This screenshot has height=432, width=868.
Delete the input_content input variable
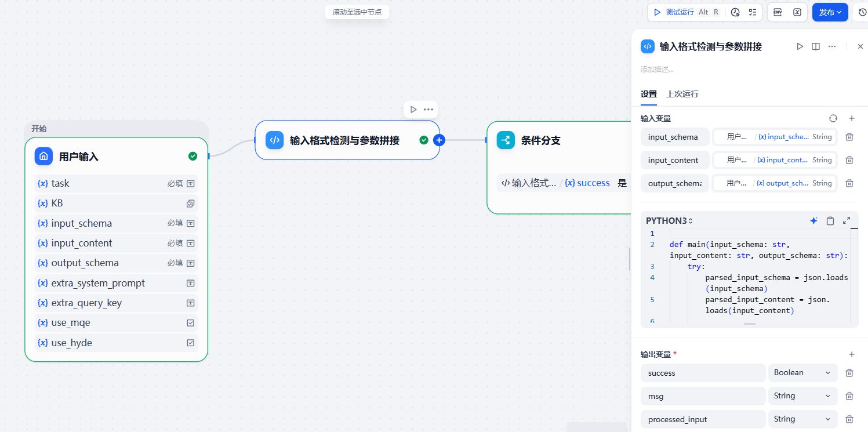849,160
